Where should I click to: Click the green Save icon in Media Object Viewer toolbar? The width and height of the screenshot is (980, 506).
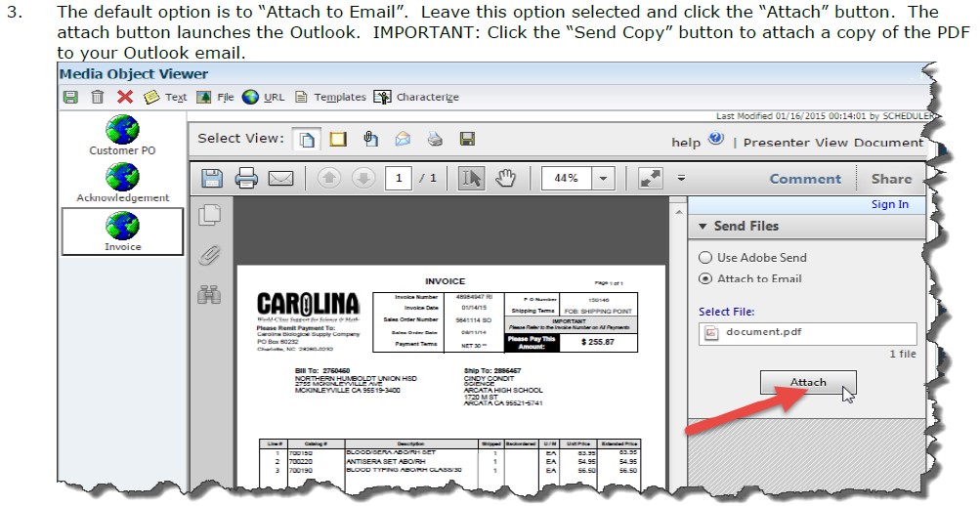coord(70,97)
